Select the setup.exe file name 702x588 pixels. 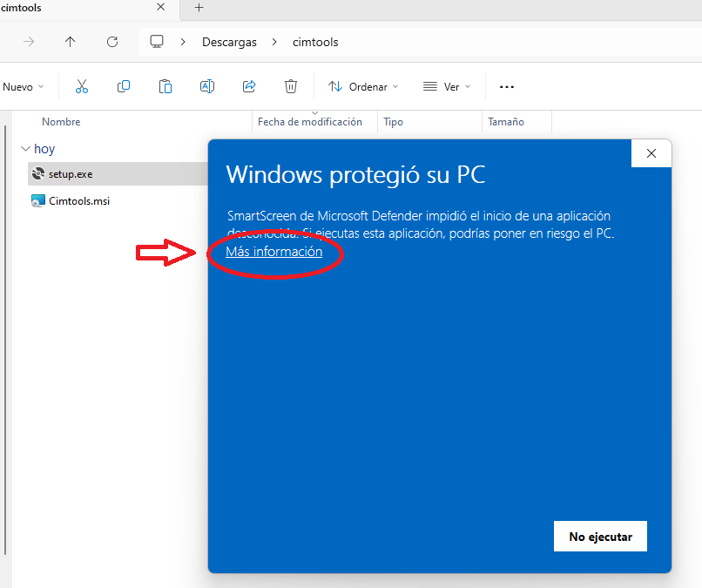[x=71, y=174]
